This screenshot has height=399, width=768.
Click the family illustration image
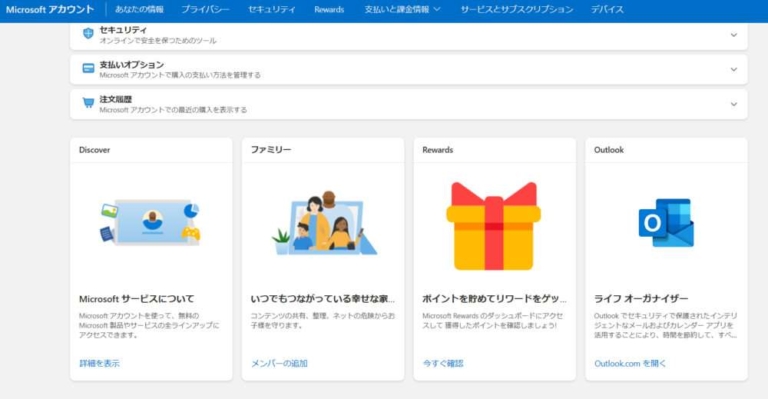pyautogui.click(x=324, y=223)
